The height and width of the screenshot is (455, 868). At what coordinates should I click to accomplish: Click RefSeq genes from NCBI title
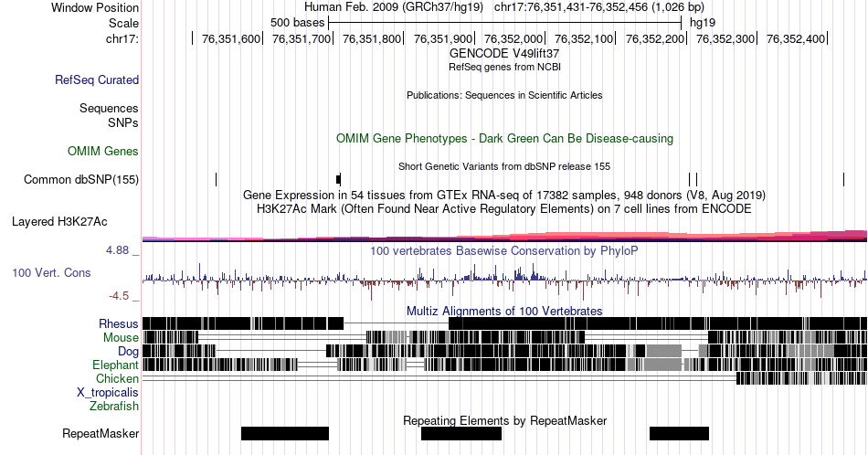[x=504, y=67]
